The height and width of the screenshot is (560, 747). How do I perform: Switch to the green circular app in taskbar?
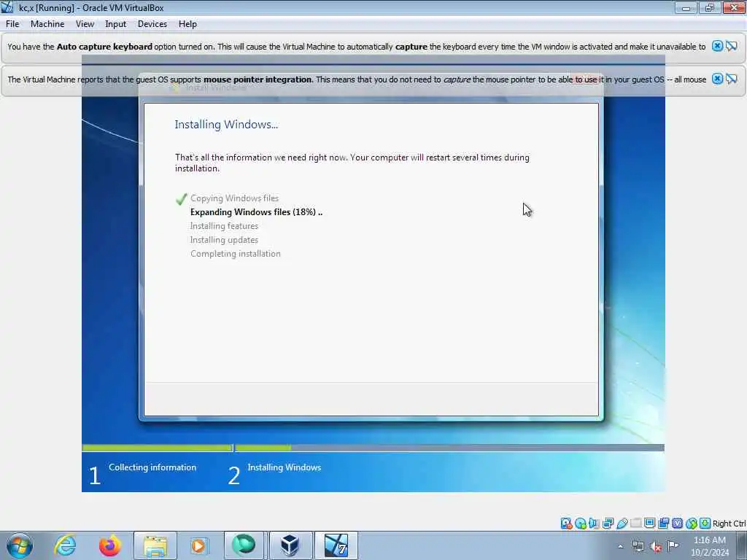[244, 545]
